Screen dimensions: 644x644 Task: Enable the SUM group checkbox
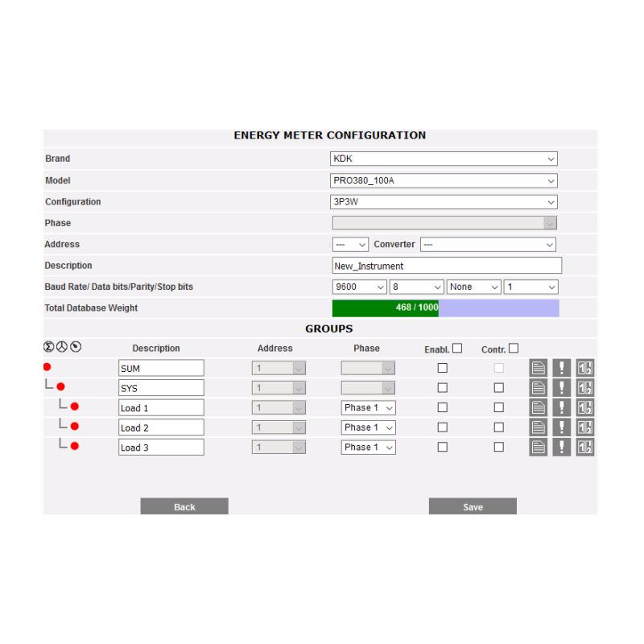[442, 368]
